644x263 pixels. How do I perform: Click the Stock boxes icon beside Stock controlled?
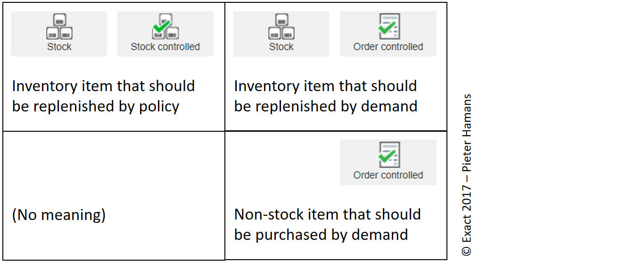(59, 27)
